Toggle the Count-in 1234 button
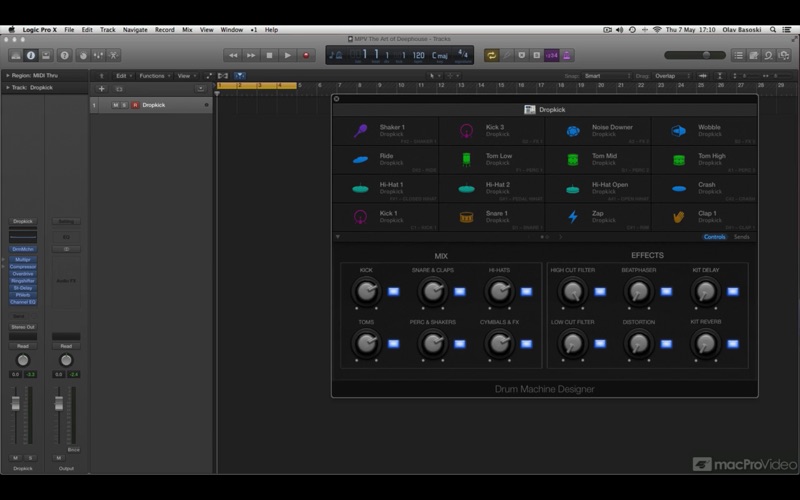The height and width of the screenshot is (500, 800). point(552,55)
